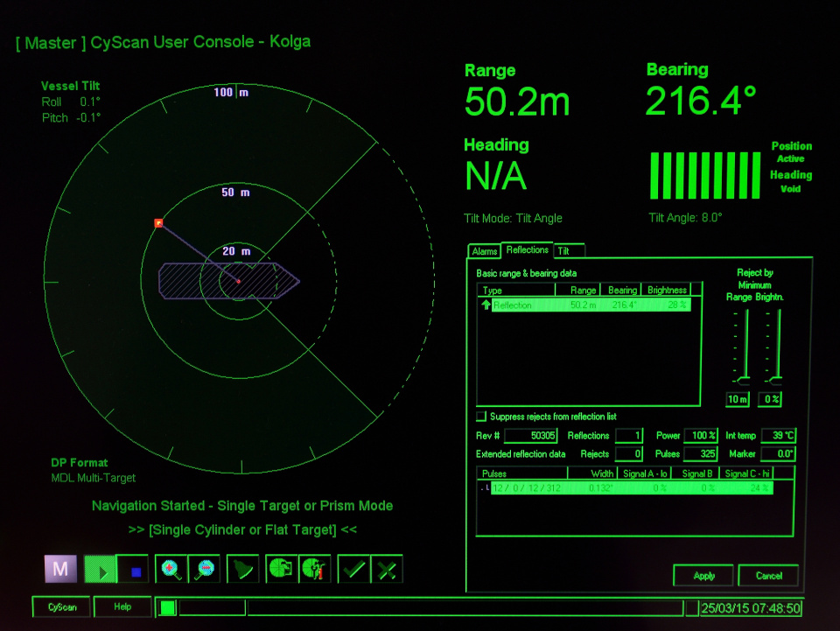Click the purple M mode button

(x=59, y=568)
